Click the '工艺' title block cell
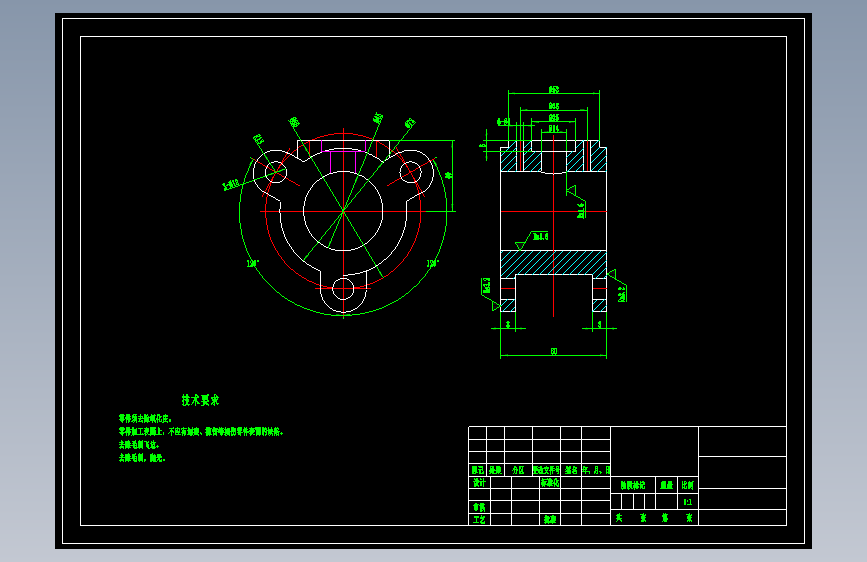 pyautogui.click(x=479, y=520)
